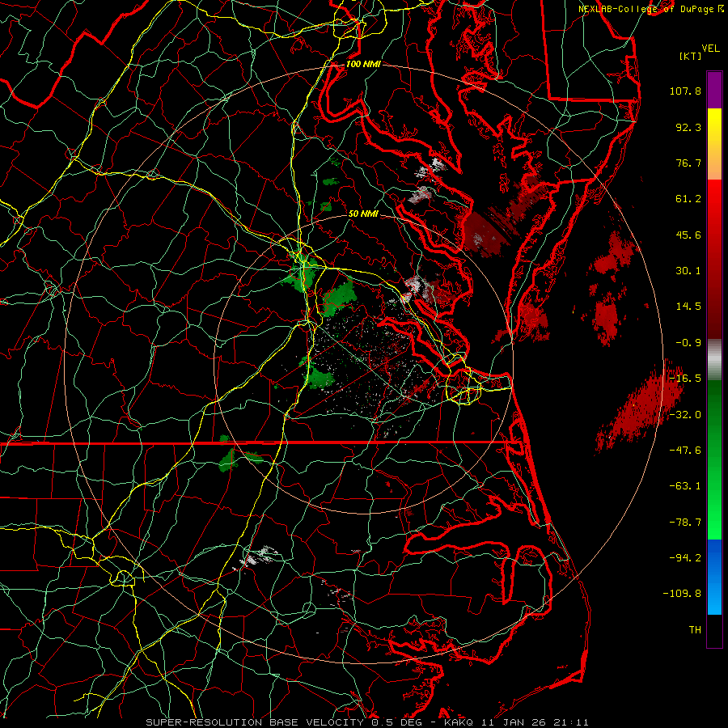Click the 92.3 velocity scale value
Image resolution: width=728 pixels, height=728 pixels.
click(x=688, y=127)
